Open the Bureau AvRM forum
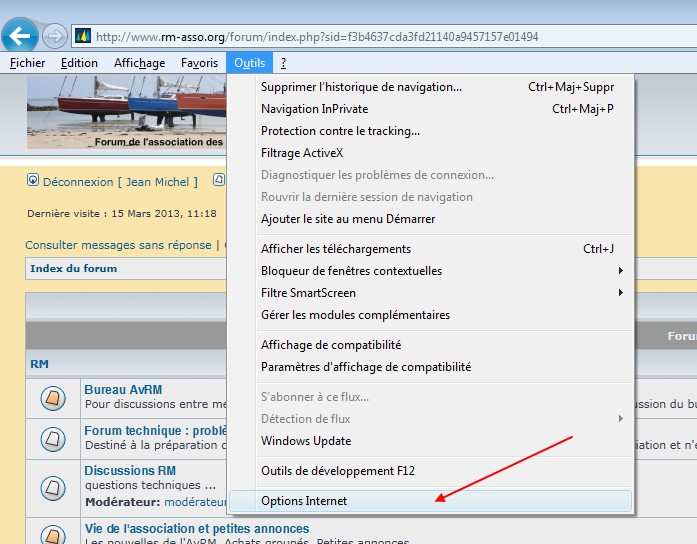This screenshot has width=697, height=544. pos(123,390)
